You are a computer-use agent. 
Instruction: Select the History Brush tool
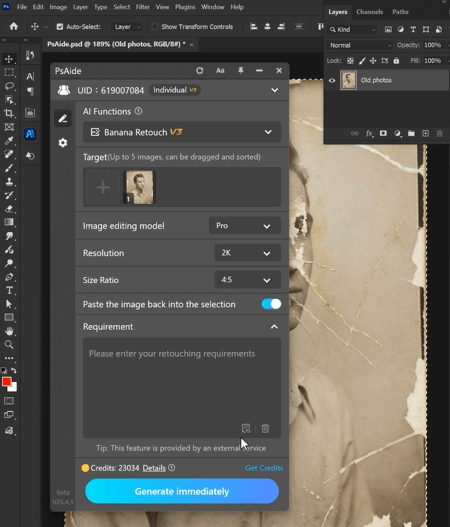point(9,195)
